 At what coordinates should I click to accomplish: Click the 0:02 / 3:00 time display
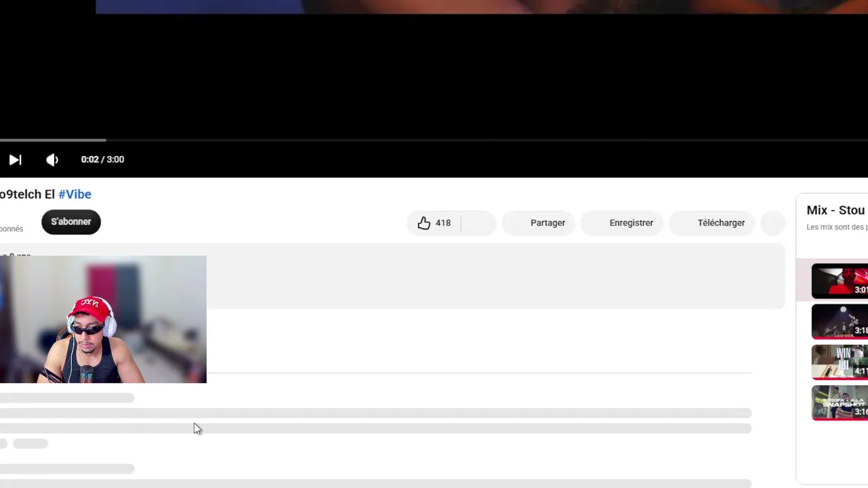(102, 160)
